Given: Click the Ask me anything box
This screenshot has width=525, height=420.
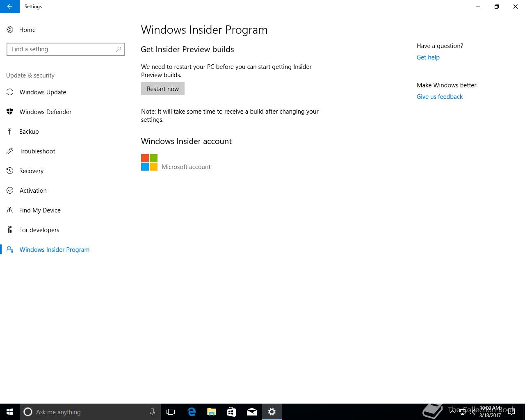Looking at the screenshot, I should [x=90, y=412].
